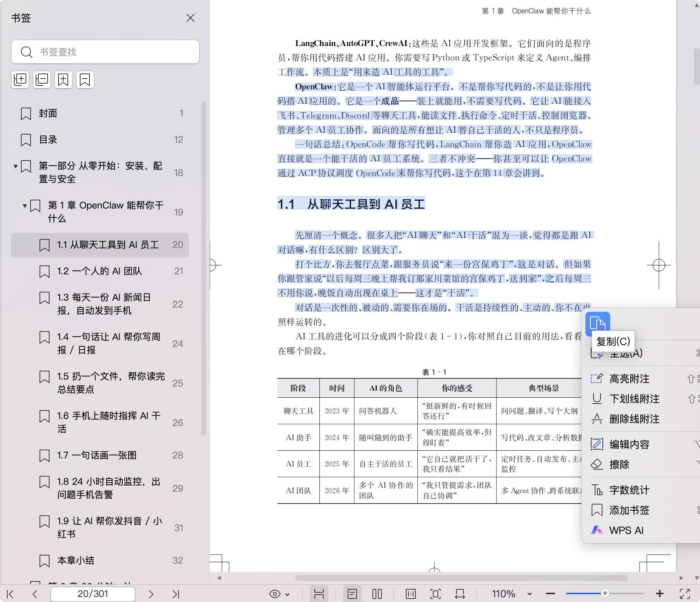
Task: Set actual size 1:1 zoom
Action: pyautogui.click(x=410, y=594)
